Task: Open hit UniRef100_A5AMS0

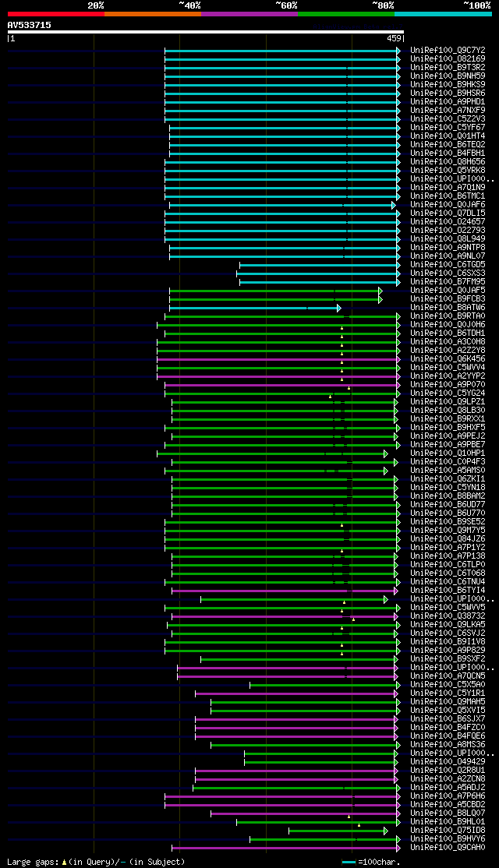Action: click(x=448, y=471)
